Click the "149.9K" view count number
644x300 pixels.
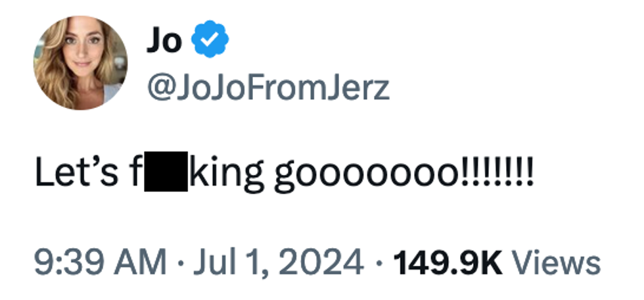click(448, 262)
